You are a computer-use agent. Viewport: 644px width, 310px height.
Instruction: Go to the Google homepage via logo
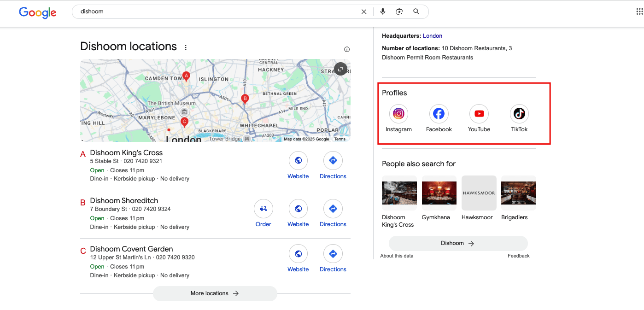tap(37, 12)
